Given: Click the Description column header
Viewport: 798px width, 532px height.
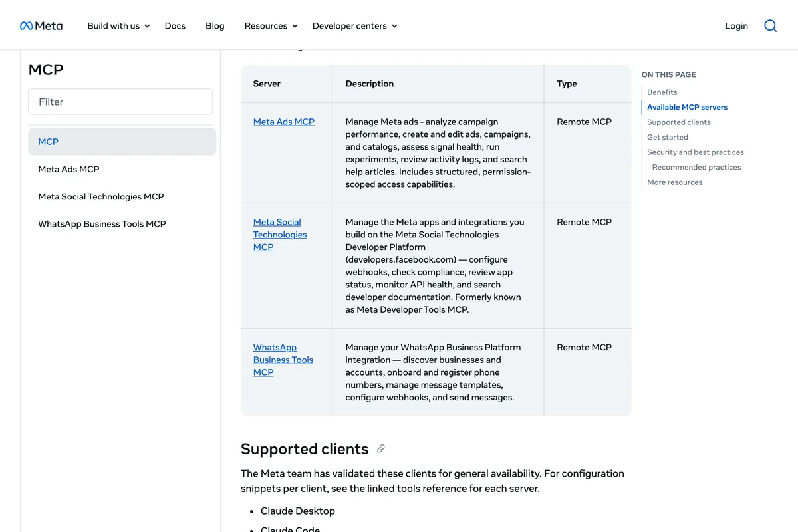Looking at the screenshot, I should pyautogui.click(x=370, y=84).
